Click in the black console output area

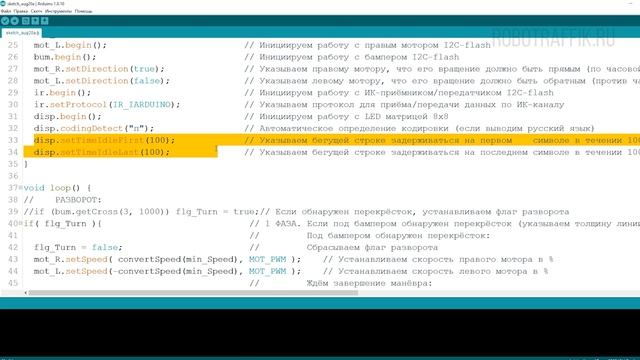pyautogui.click(x=320, y=332)
